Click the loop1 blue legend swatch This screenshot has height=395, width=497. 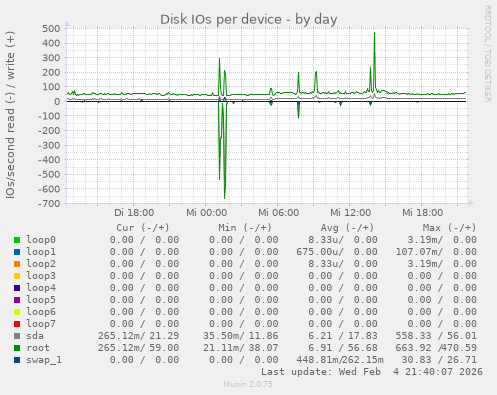[17, 252]
